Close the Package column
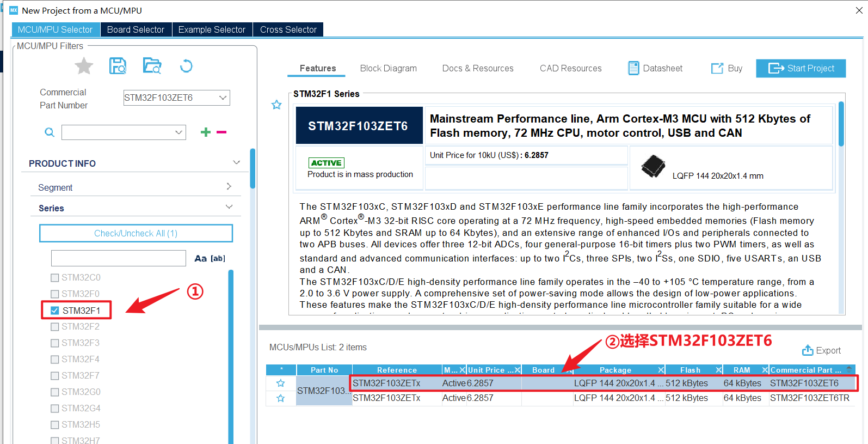The height and width of the screenshot is (444, 868). 661,370
